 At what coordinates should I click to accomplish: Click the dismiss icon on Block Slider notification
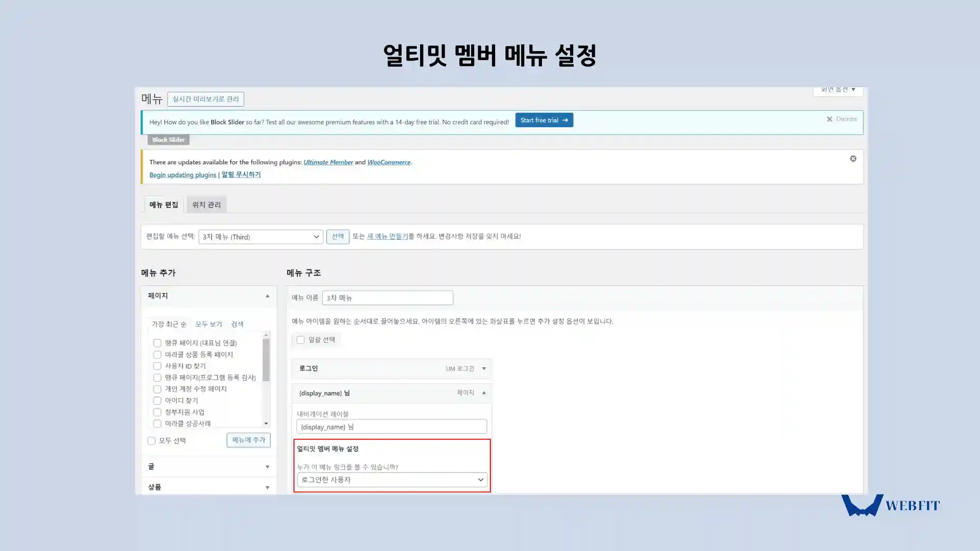tap(829, 119)
